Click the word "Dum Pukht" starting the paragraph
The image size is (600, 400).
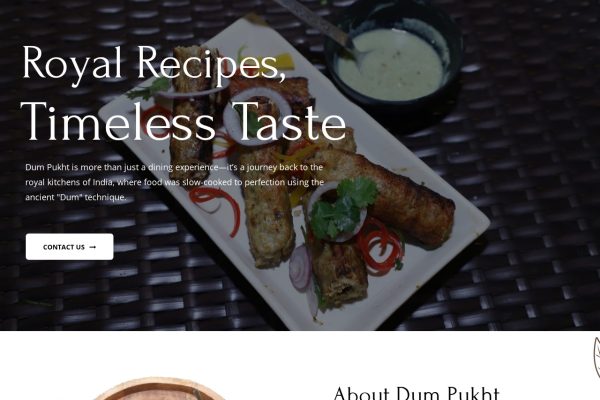47,167
